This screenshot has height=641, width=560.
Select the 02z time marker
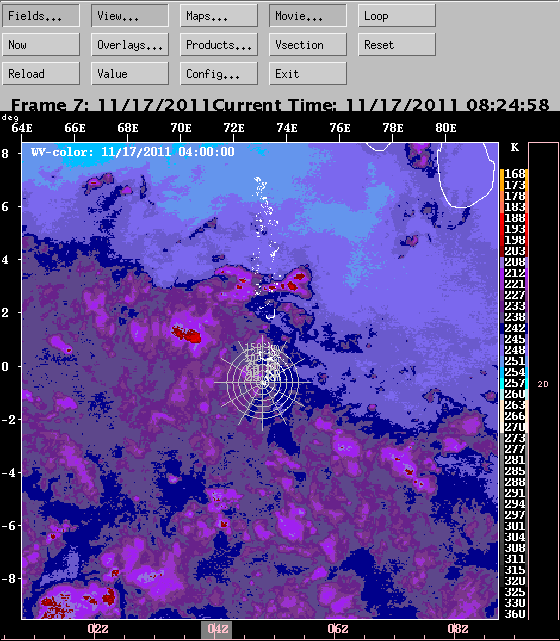click(98, 628)
